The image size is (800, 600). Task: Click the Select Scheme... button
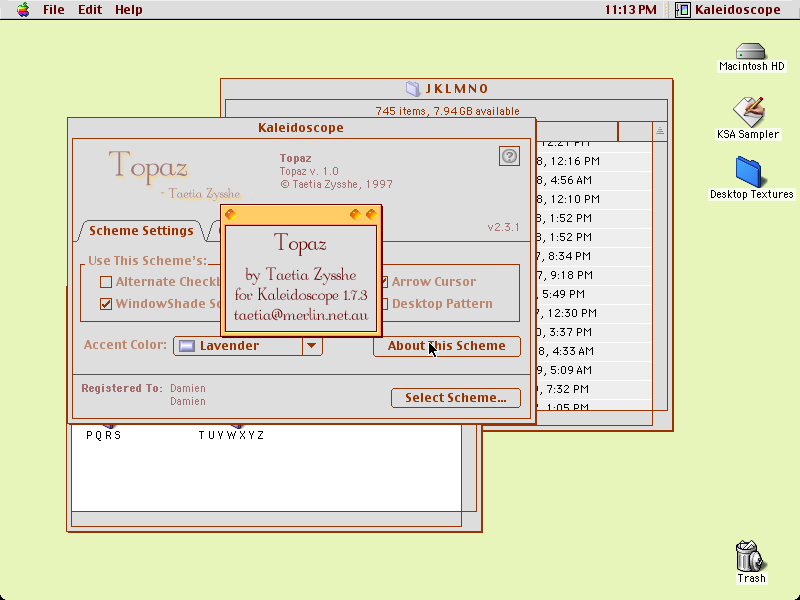coord(456,398)
